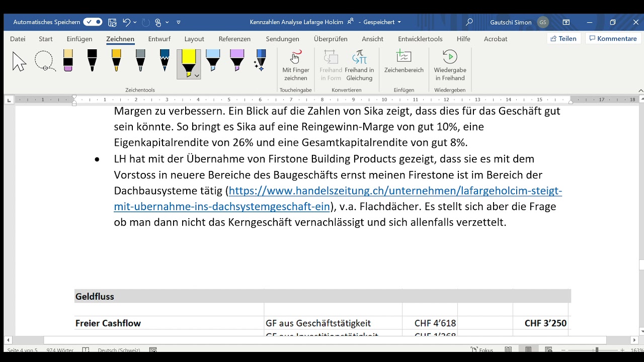This screenshot has width=644, height=362.
Task: Open the yellow highlighter options arrow
Action: (197, 75)
